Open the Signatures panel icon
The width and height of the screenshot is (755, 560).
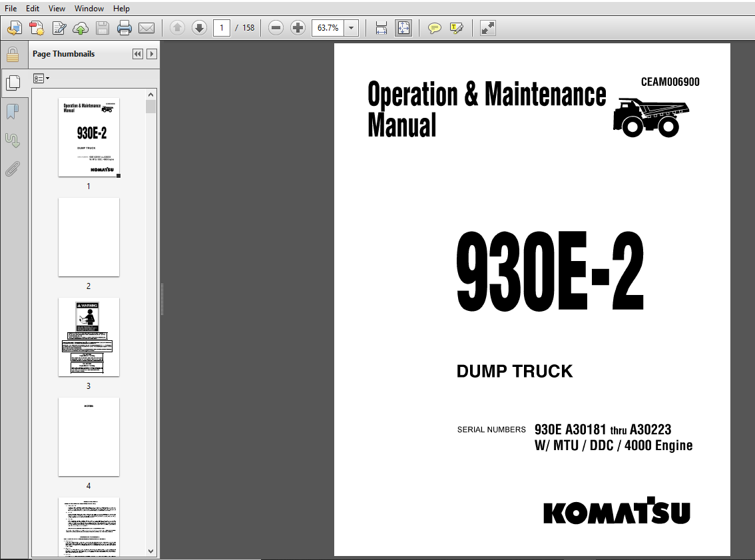click(x=13, y=140)
